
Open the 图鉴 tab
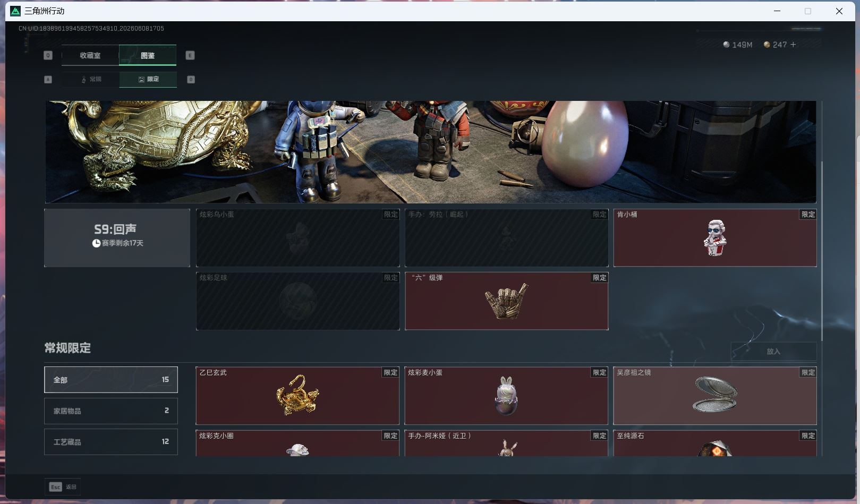coord(148,55)
